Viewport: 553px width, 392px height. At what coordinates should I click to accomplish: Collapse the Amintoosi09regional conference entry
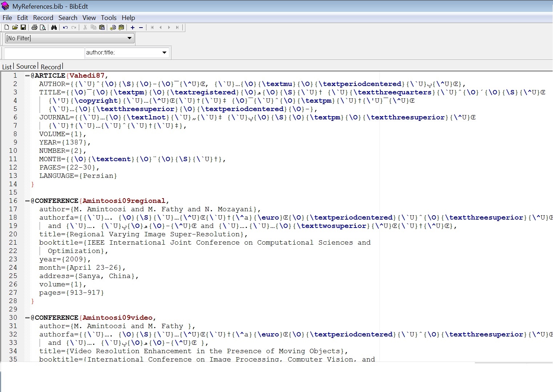pyautogui.click(x=27, y=201)
